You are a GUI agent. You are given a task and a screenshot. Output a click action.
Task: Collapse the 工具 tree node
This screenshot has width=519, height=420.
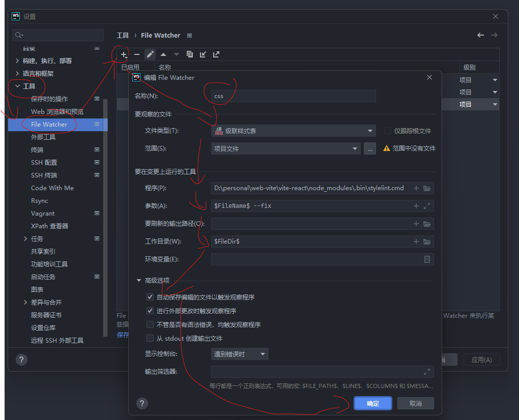[17, 86]
